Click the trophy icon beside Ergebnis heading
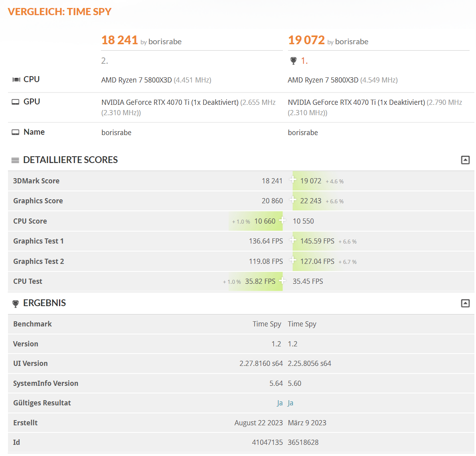 click(x=16, y=303)
